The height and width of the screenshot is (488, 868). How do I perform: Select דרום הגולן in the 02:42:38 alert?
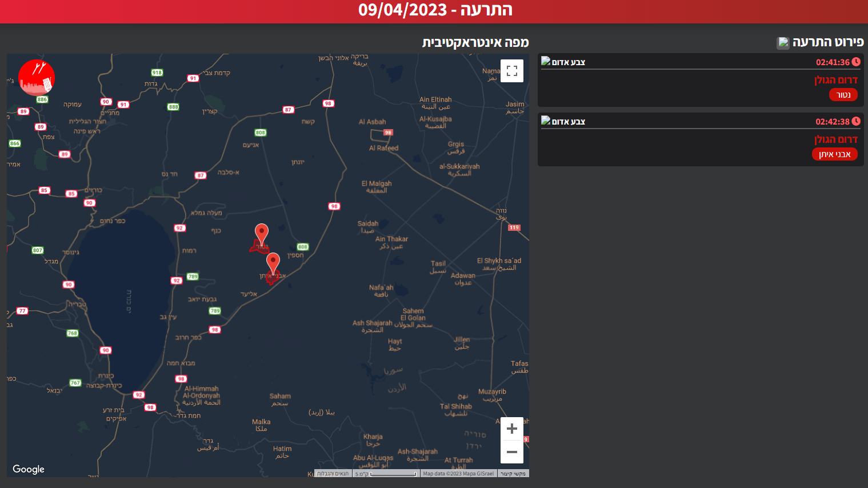coord(835,139)
